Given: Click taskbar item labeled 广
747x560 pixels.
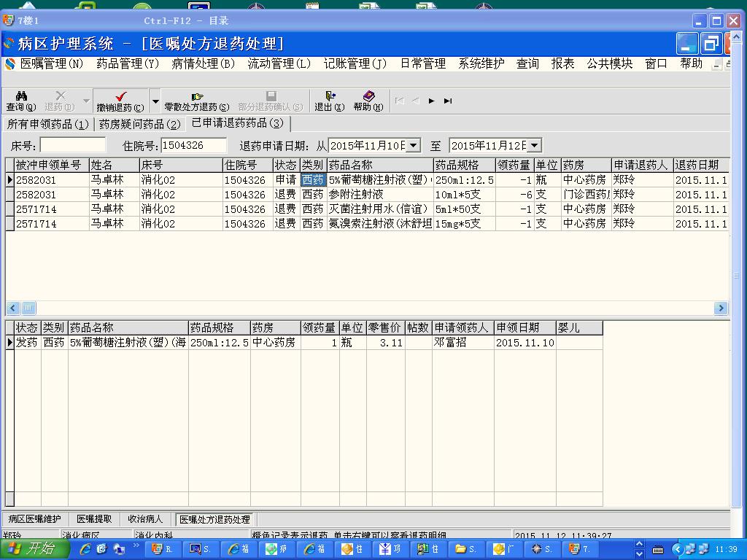Looking at the screenshot, I should 504,549.
